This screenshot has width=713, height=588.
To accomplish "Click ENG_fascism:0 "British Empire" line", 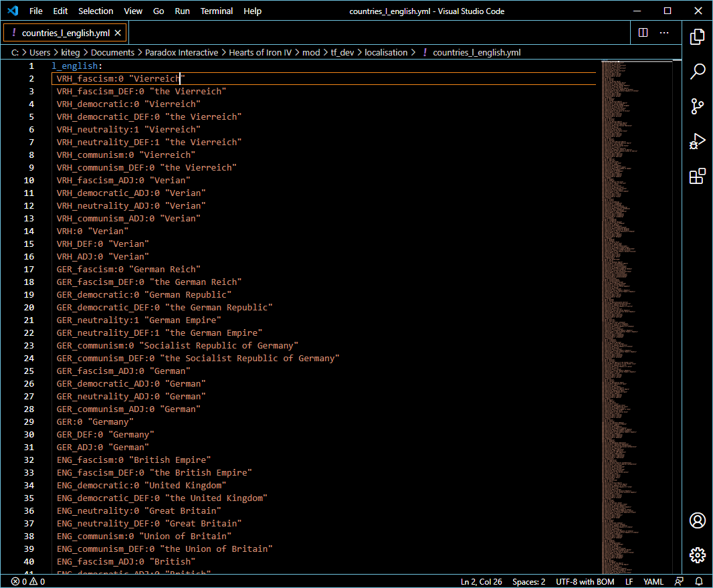I will click(x=134, y=460).
